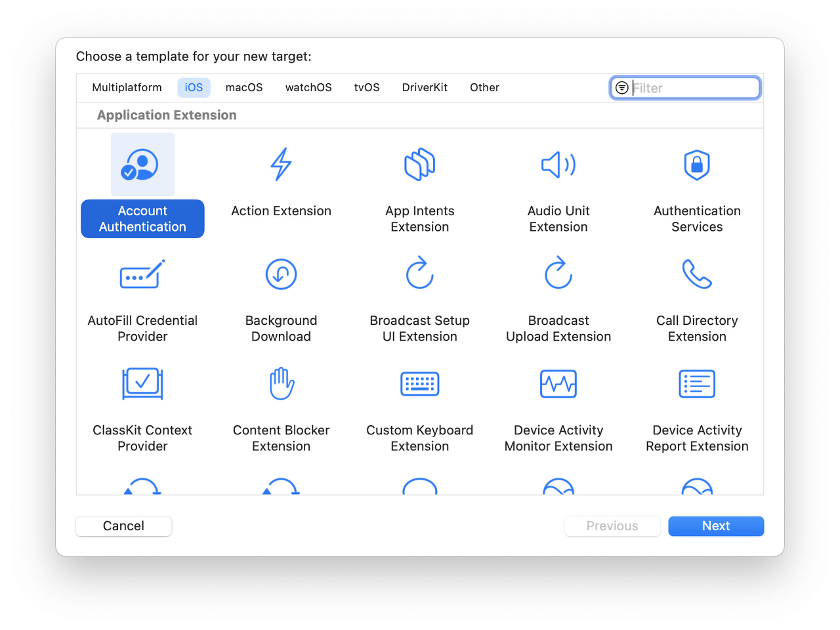Viewport: 840px width, 630px height.
Task: Pick the App Intents Extension icon
Action: pos(420,164)
